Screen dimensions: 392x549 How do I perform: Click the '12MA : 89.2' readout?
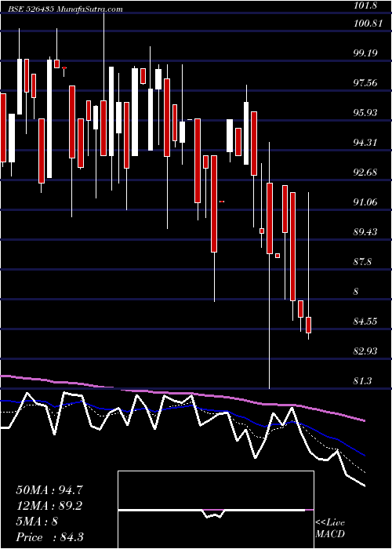[49, 506]
